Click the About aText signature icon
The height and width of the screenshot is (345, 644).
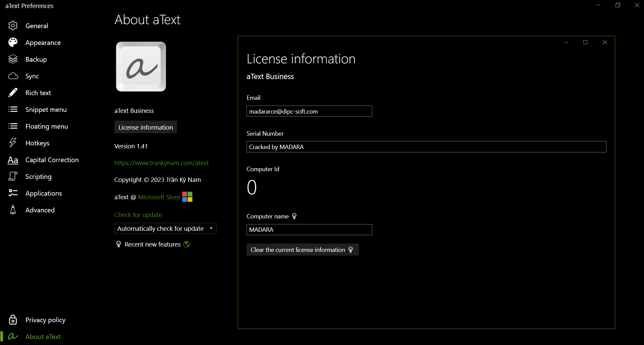click(x=13, y=336)
